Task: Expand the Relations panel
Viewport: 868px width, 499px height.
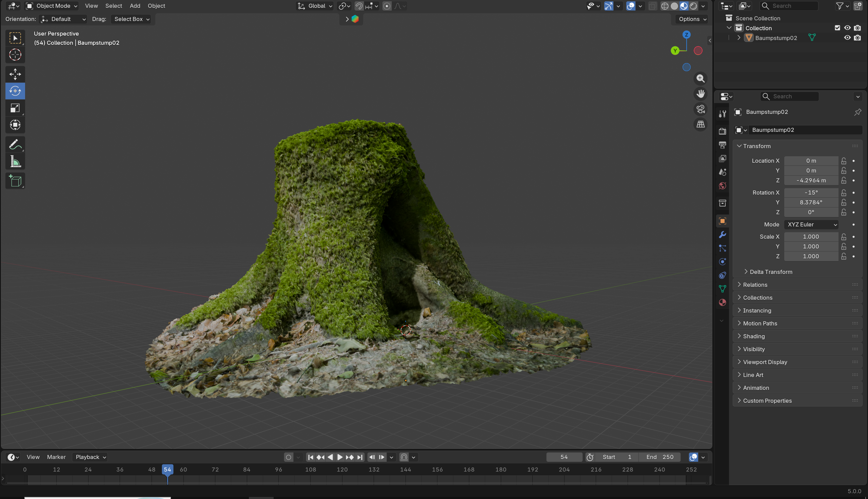Action: [x=797, y=285]
